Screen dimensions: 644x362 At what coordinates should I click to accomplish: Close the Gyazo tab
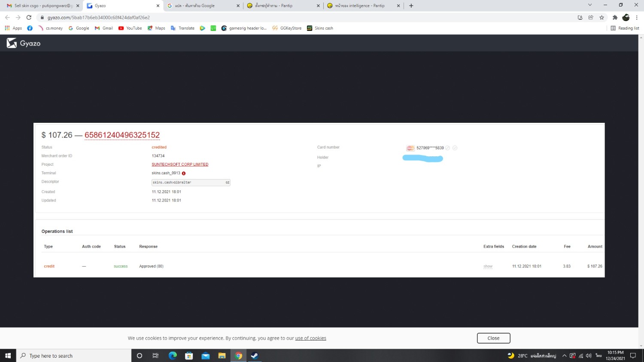(x=158, y=6)
